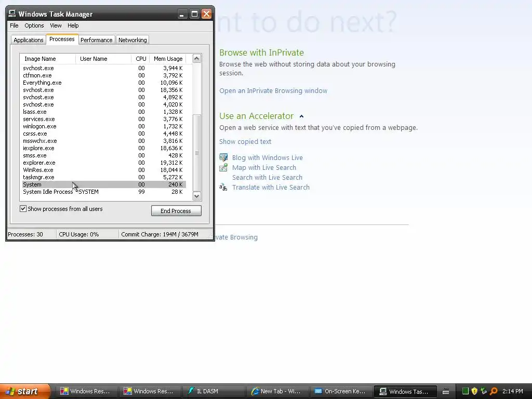Select the Processes tab

coord(62,39)
